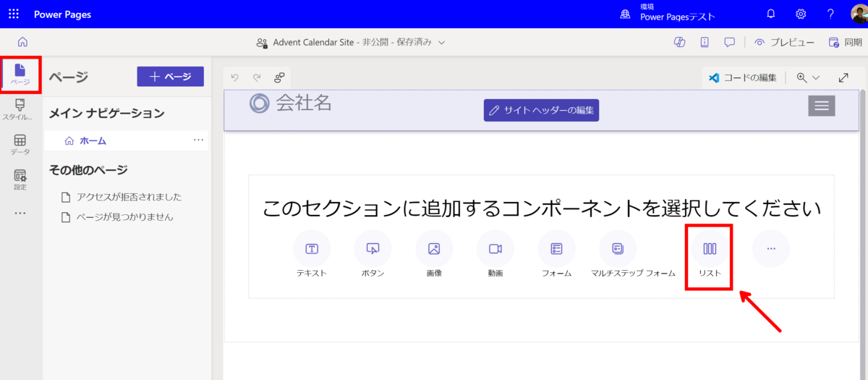Open コードの編集 in Visual Studio Code
The height and width of the screenshot is (380, 868).
pos(742,77)
